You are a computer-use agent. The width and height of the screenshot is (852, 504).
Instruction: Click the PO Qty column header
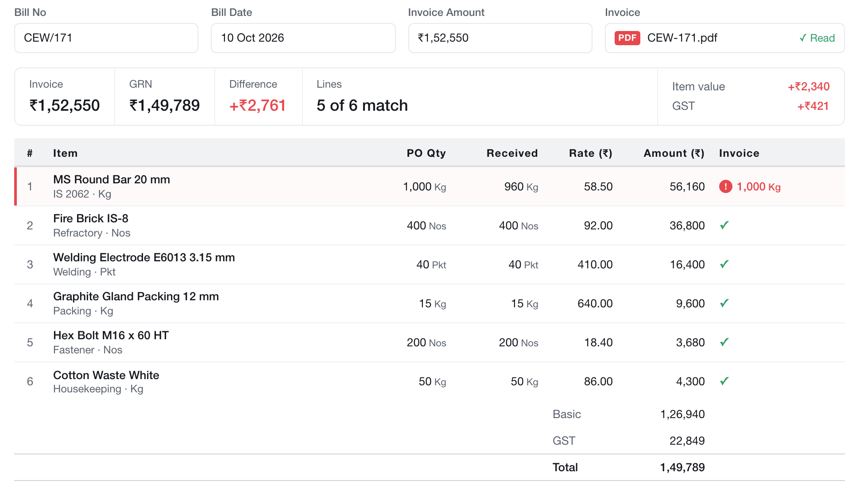pyautogui.click(x=426, y=153)
